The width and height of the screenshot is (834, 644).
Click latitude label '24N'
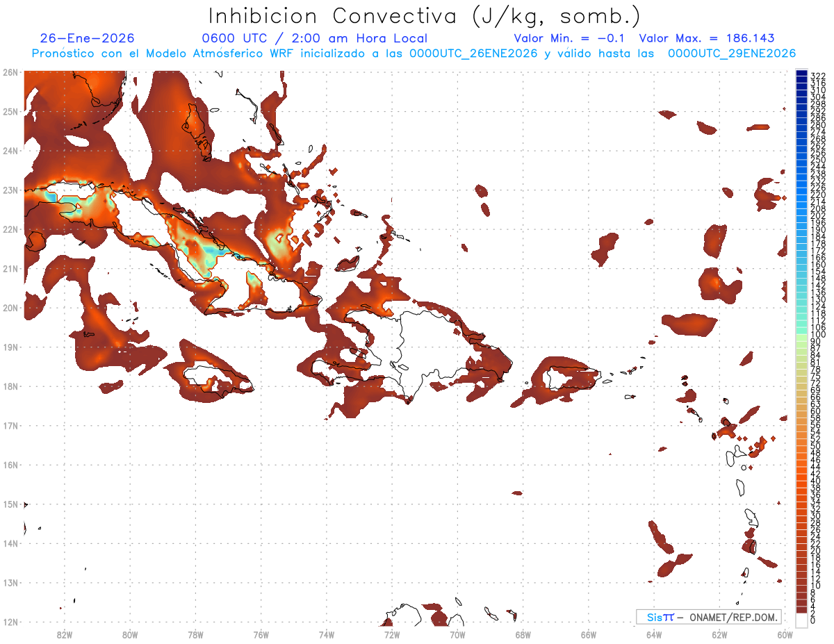(10, 151)
